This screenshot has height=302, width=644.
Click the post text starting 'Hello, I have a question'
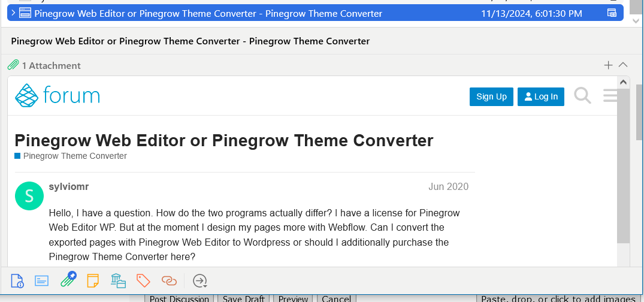254,235
